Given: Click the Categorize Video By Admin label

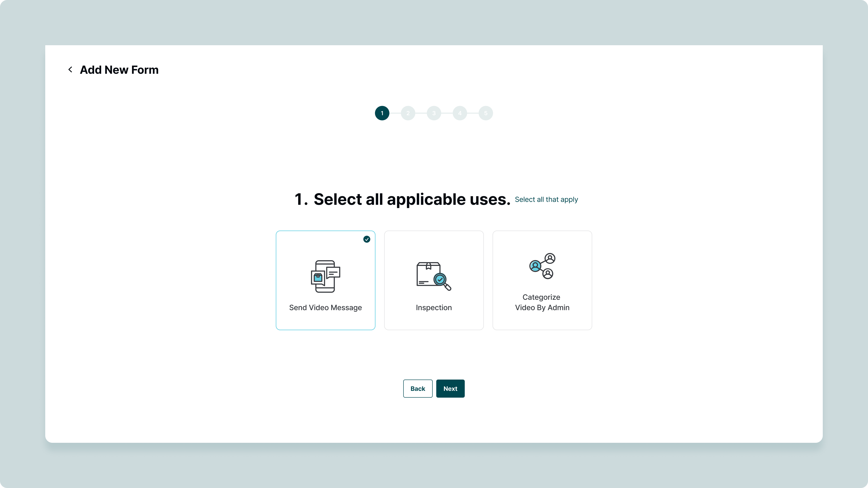Looking at the screenshot, I should pyautogui.click(x=542, y=303).
